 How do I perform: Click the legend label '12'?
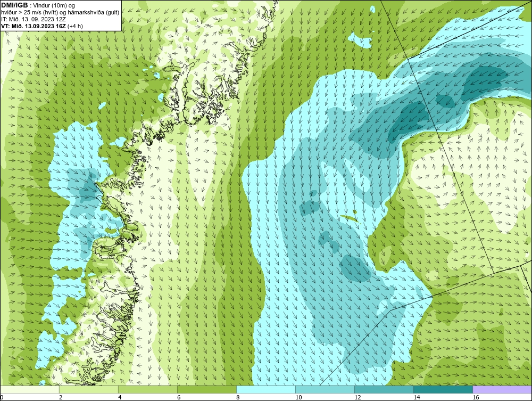point(358,397)
